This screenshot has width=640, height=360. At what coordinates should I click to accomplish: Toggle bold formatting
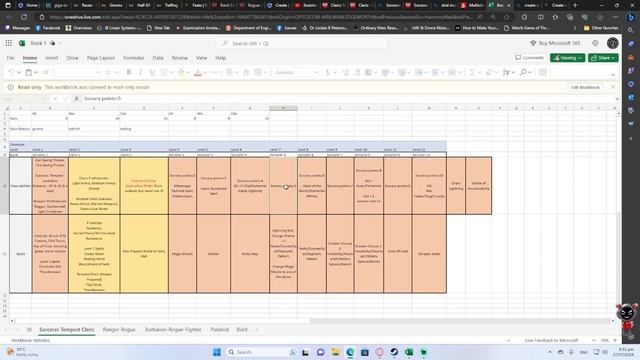click(129, 72)
